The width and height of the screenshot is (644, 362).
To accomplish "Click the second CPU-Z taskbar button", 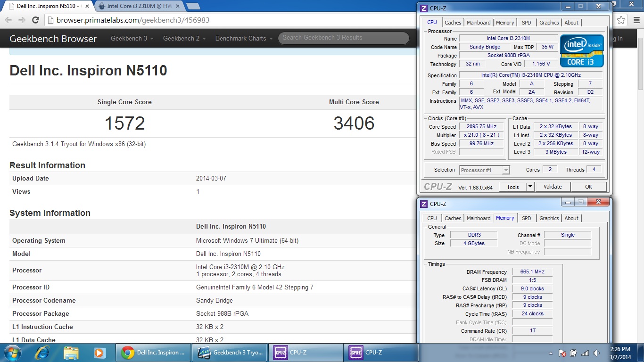I will pyautogui.click(x=381, y=352).
